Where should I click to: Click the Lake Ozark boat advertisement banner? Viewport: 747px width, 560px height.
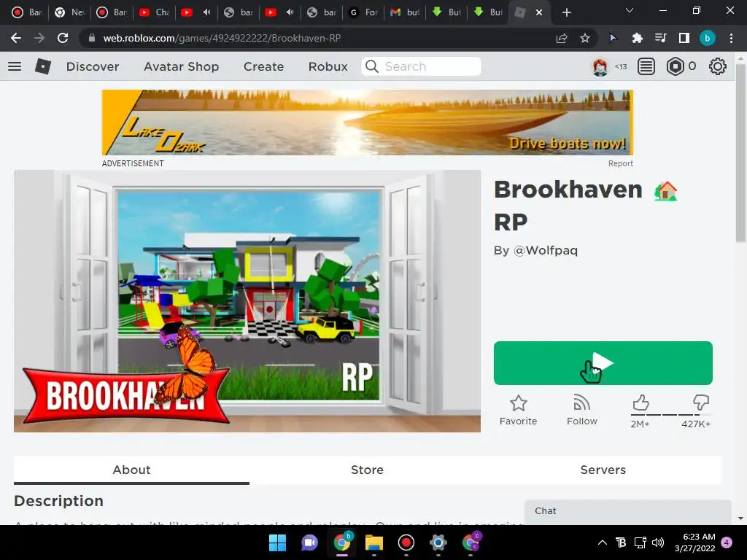click(368, 122)
